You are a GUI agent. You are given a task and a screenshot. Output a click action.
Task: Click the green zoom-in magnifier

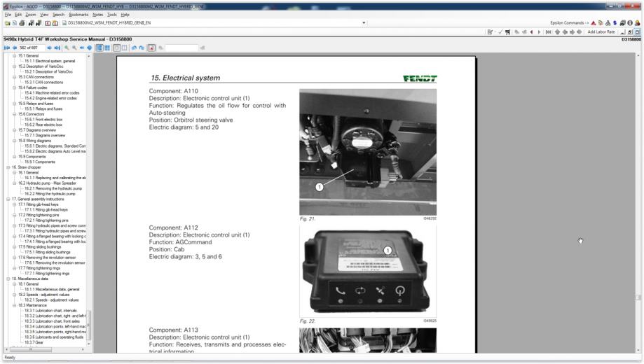[x=67, y=48]
